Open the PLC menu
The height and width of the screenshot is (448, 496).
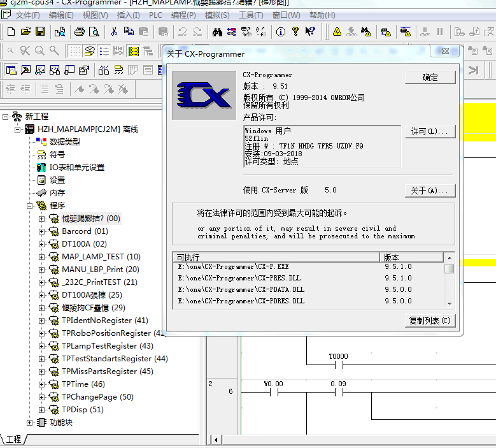click(x=155, y=15)
